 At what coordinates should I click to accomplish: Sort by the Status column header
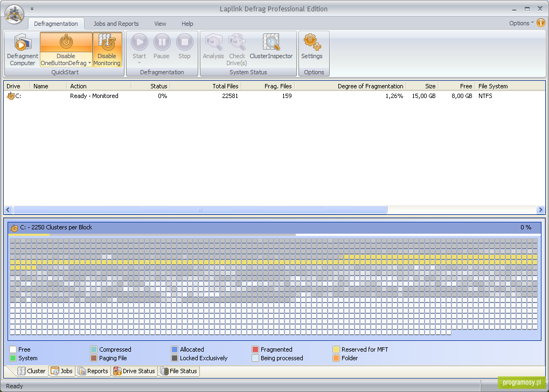(151, 86)
